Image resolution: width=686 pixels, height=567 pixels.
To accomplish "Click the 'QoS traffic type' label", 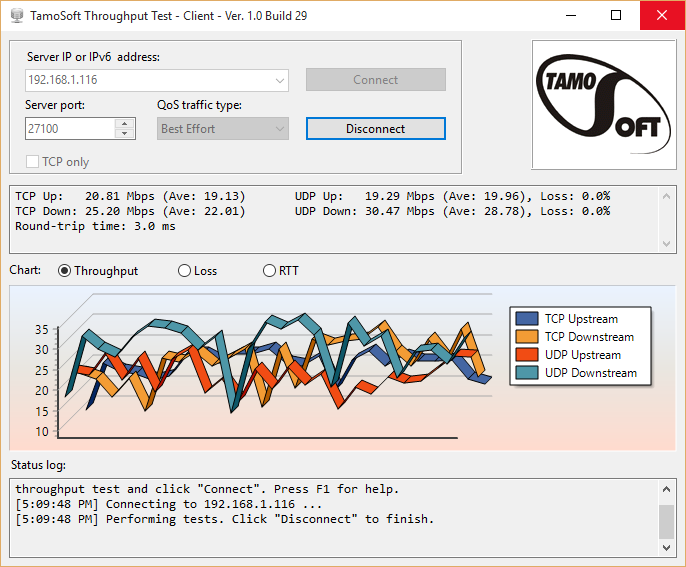I will coord(200,105).
